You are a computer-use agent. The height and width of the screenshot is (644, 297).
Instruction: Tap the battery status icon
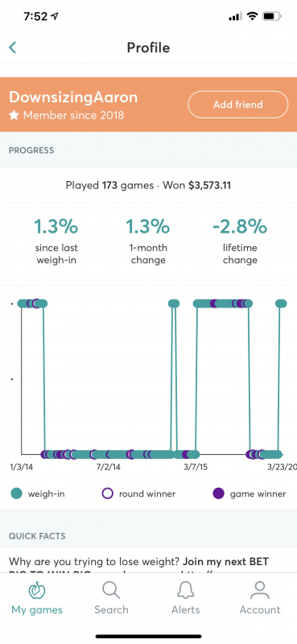click(272, 17)
